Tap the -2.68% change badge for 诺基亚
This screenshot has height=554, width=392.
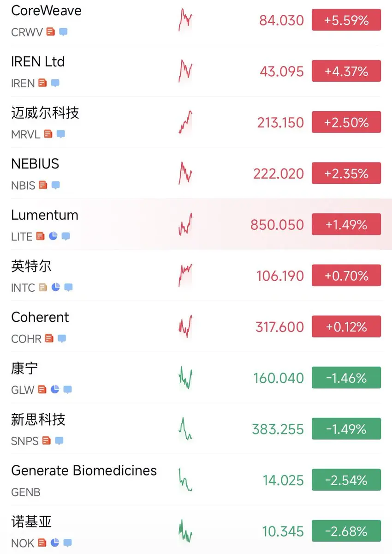tap(346, 531)
